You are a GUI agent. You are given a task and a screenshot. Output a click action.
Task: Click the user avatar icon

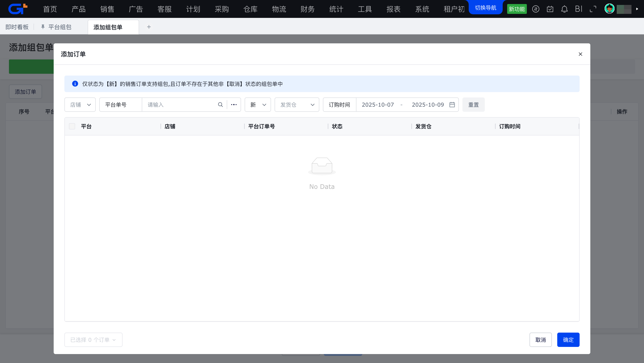click(609, 9)
